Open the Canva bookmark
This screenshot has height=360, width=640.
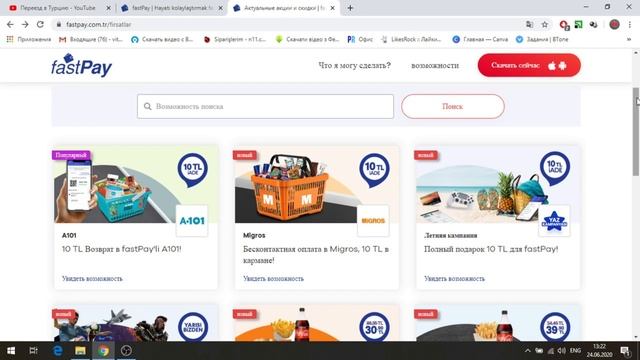[x=480, y=39]
